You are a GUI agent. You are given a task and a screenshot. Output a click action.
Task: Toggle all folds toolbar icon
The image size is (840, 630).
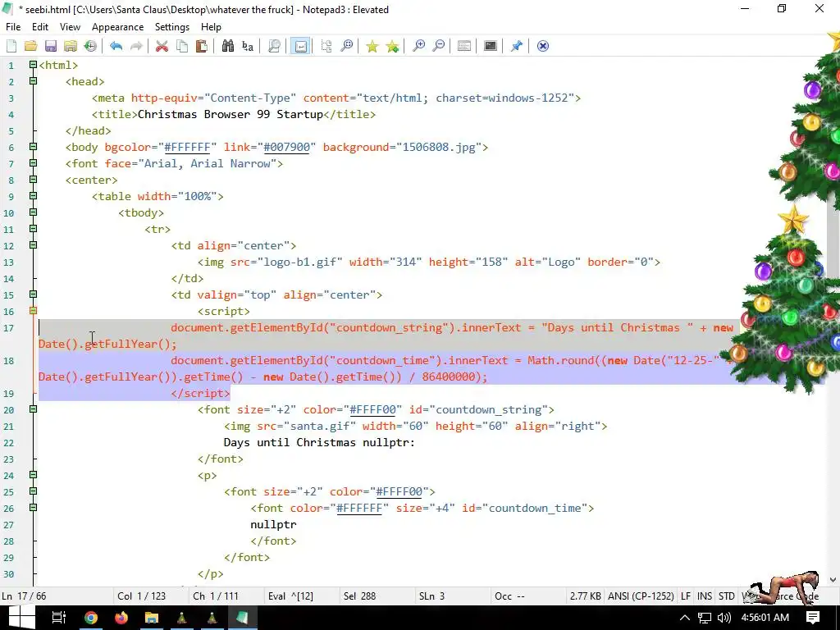click(x=326, y=46)
